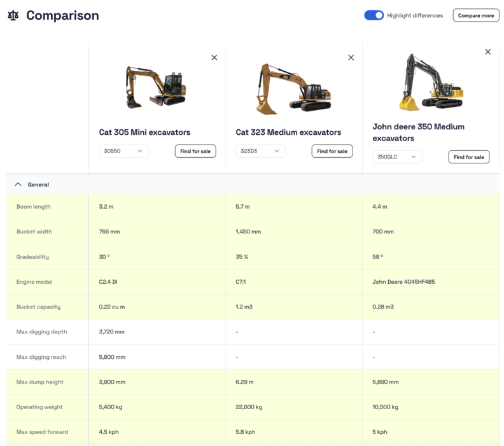Click the Cat 323 Medium excavator image
This screenshot has width=504, height=446.
click(x=292, y=89)
